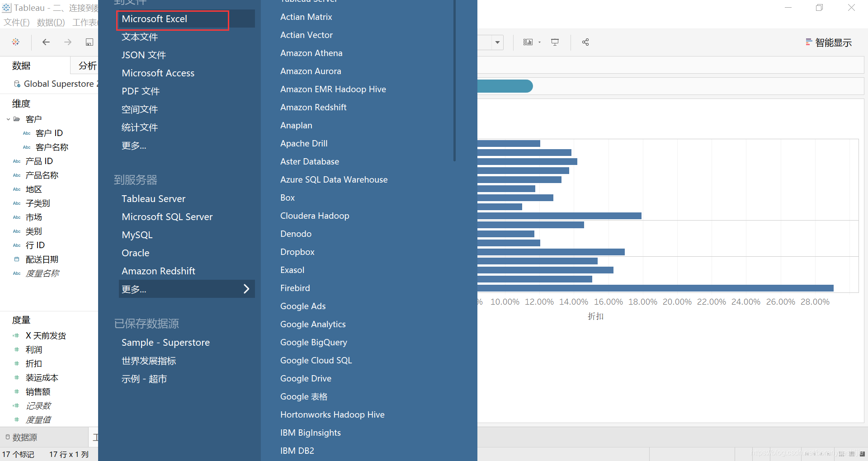Click the date icon beside 配送日期

17,259
